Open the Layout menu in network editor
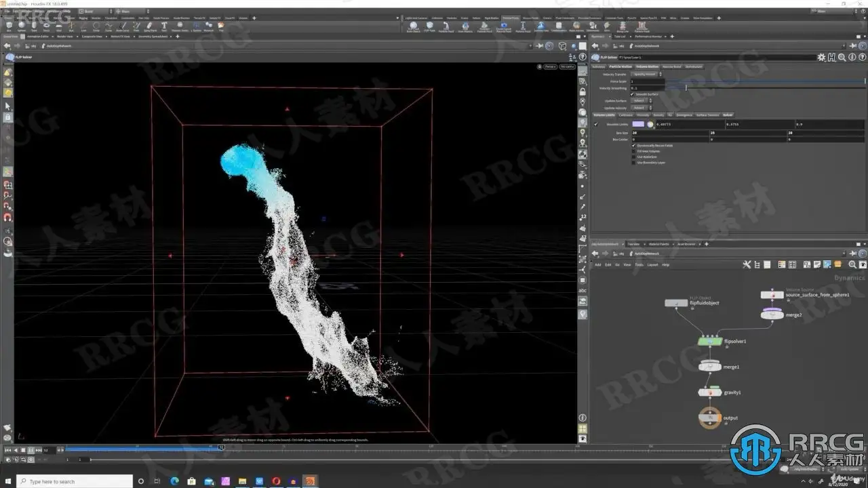This screenshot has height=488, width=868. tap(652, 264)
